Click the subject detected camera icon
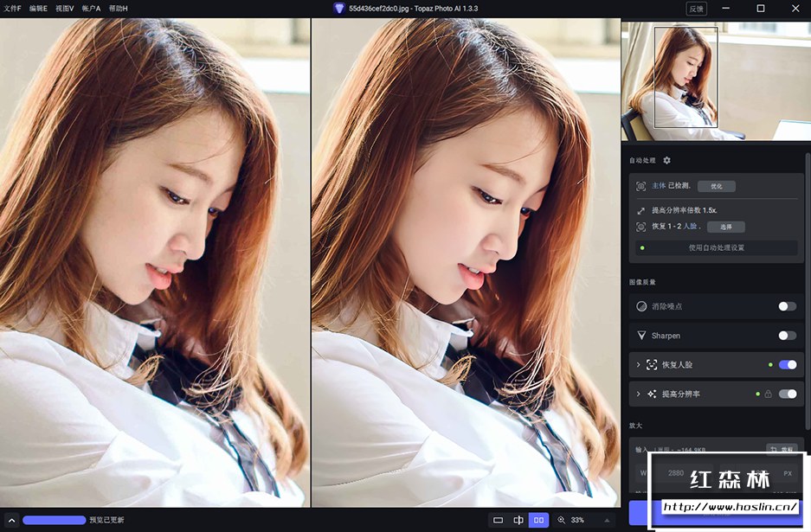Screen dimensions: 811x532 (x=640, y=186)
